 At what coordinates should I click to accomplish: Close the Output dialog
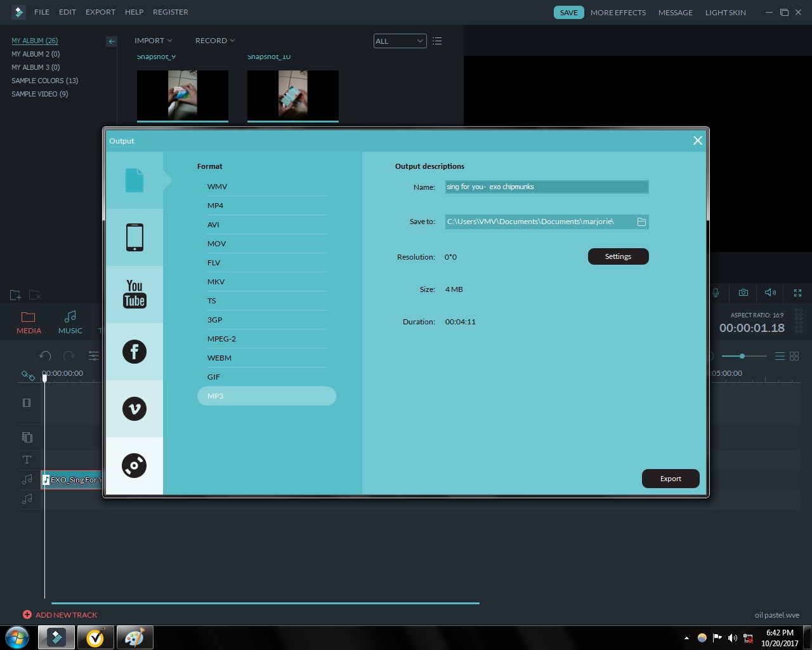click(698, 141)
